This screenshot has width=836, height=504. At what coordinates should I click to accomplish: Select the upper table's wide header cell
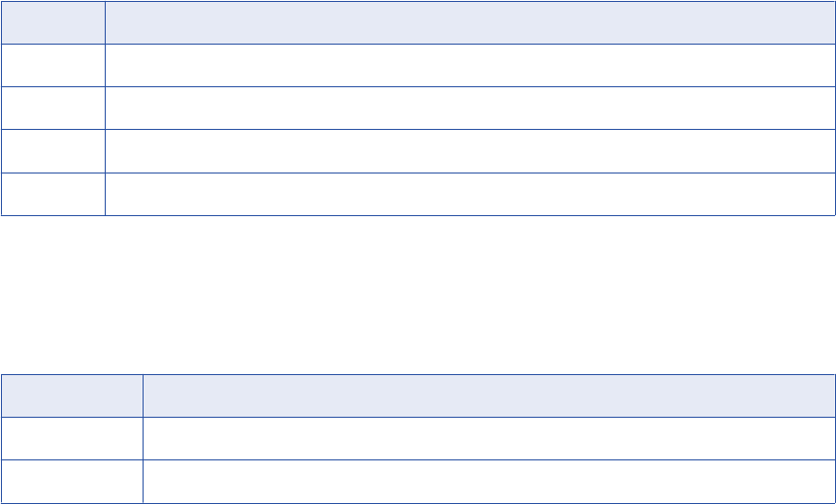pyautogui.click(x=469, y=22)
